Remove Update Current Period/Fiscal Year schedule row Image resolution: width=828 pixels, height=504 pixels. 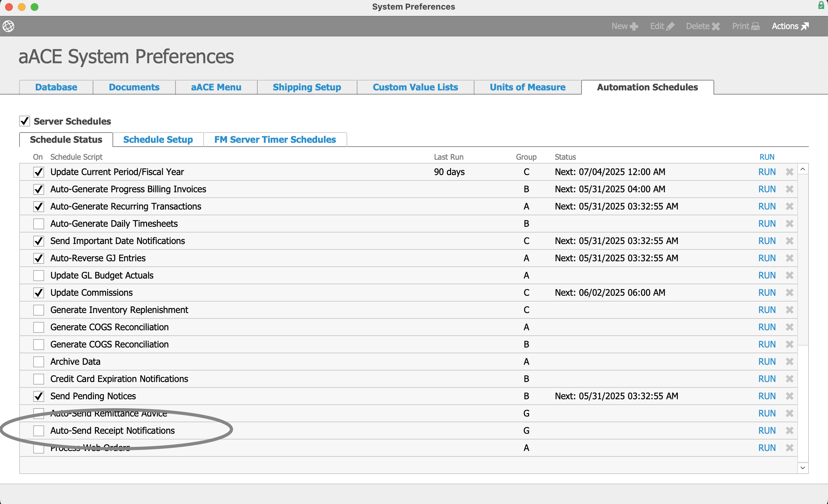(x=789, y=172)
